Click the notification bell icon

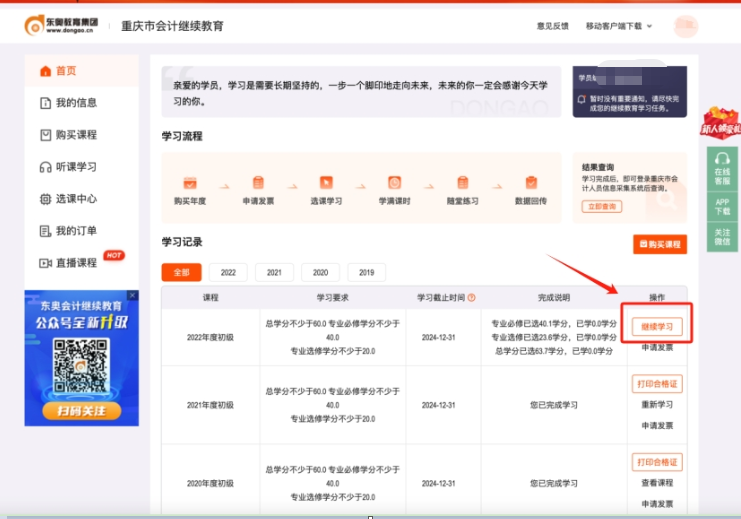pos(582,100)
